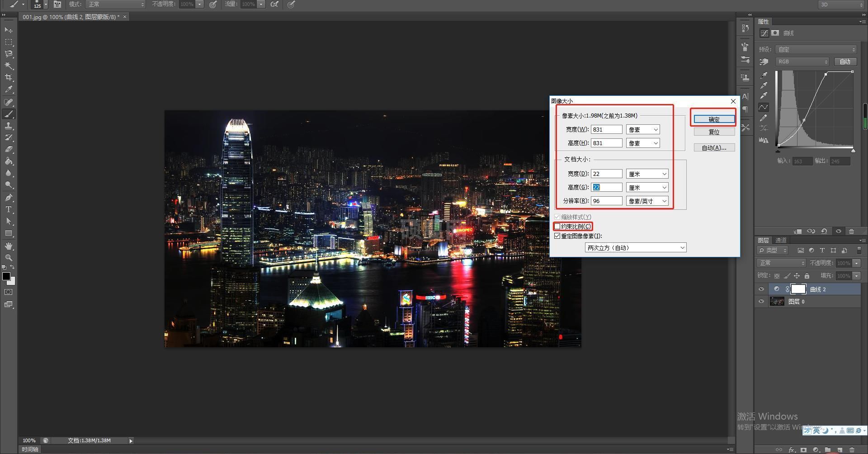Screen dimensions: 868x454
Task: Open pixel width unit dropdown 像素
Action: (643, 130)
